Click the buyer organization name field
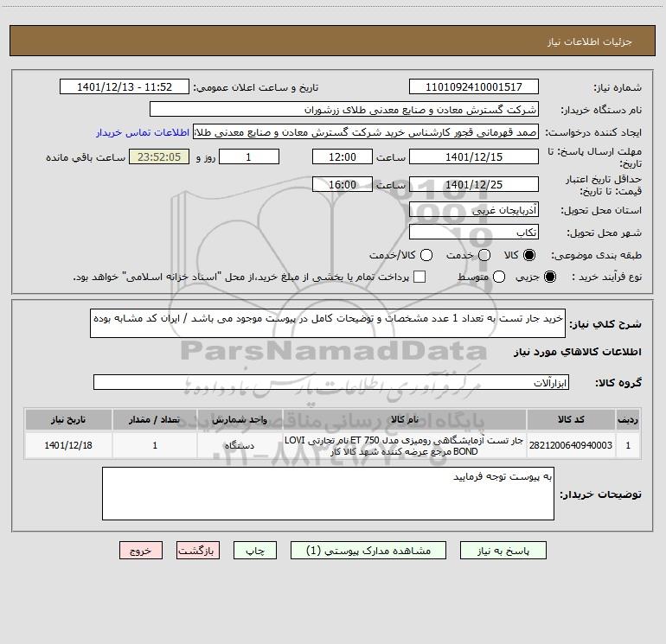The image size is (666, 644). (344, 110)
